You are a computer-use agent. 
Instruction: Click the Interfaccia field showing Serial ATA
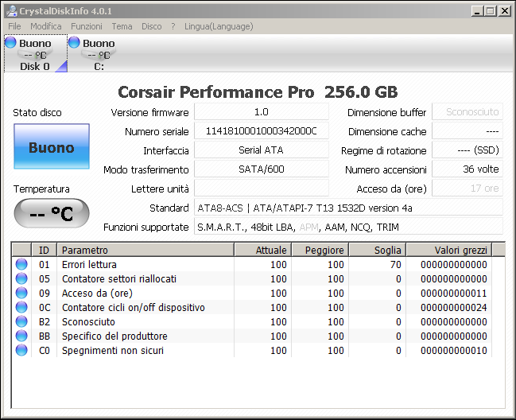[x=262, y=150]
